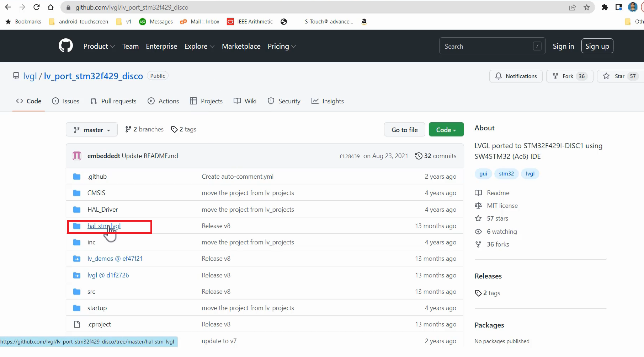Screen dimensions: 644x357
Task: Click the book icon beside Readme
Action: coord(478,193)
